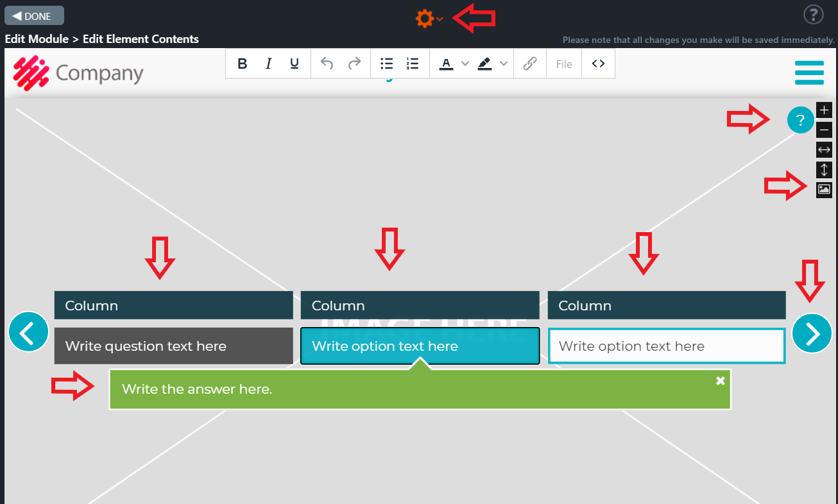The height and width of the screenshot is (504, 838).
Task: Redo the last edit
Action: pos(354,63)
